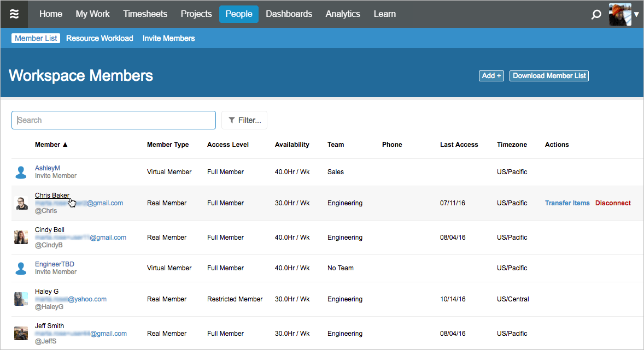Click Chris Baker's profile photo

21,203
